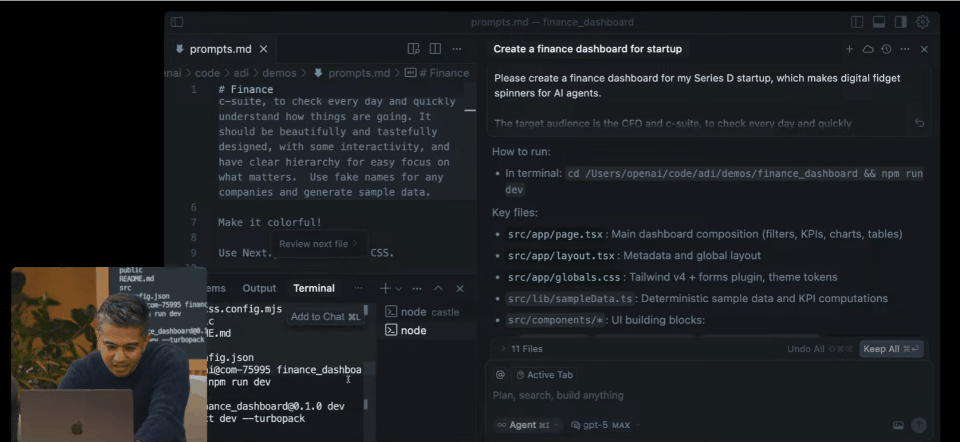Split the editor to the right
This screenshot has width=960, height=442.
click(435, 49)
